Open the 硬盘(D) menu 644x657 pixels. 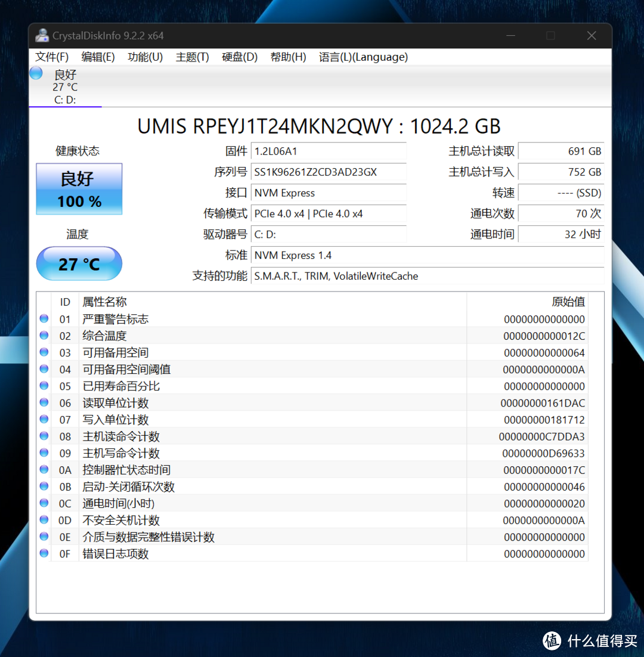coord(240,57)
